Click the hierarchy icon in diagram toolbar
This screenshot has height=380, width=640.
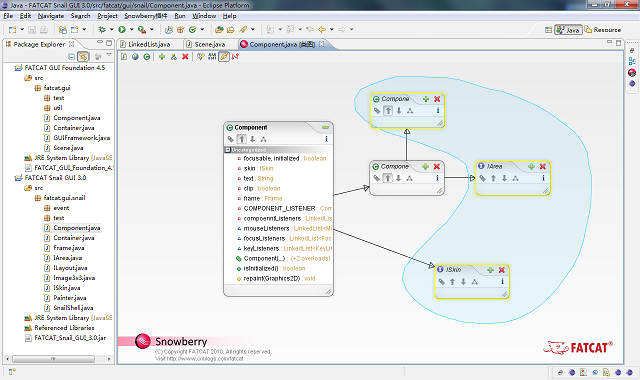173,57
